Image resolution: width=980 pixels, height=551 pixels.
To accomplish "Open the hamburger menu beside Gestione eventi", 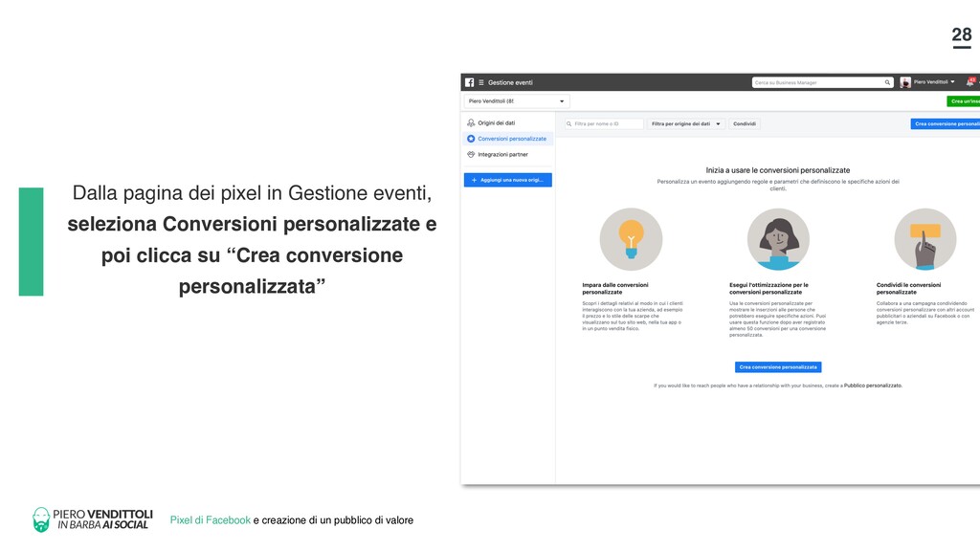I will (x=481, y=82).
